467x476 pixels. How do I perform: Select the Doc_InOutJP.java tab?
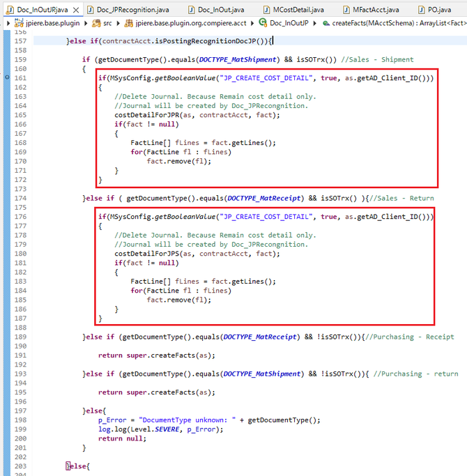(43, 10)
